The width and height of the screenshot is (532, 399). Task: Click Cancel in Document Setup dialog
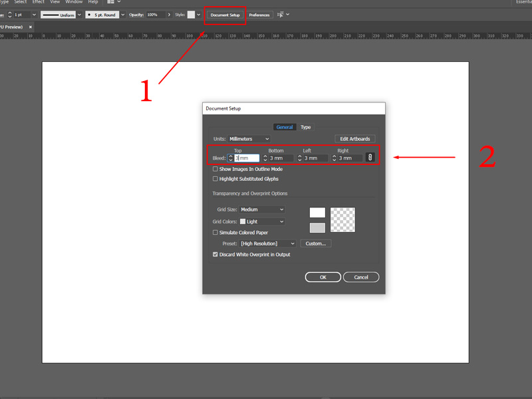pos(361,277)
